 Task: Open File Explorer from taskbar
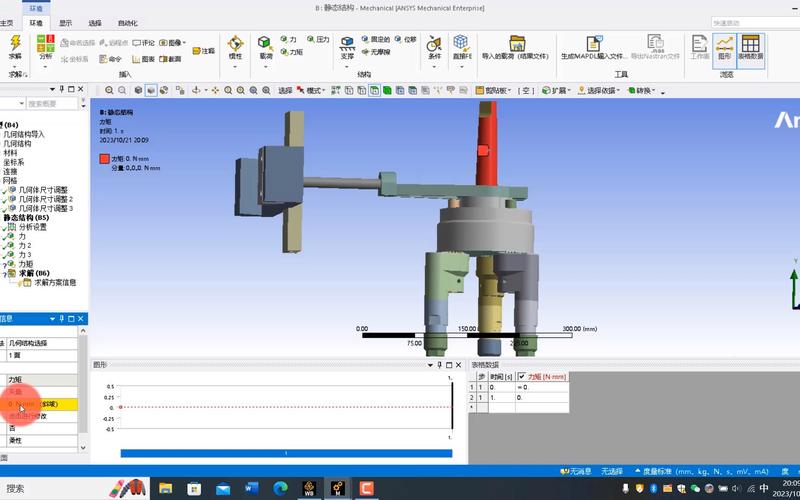coord(165,488)
